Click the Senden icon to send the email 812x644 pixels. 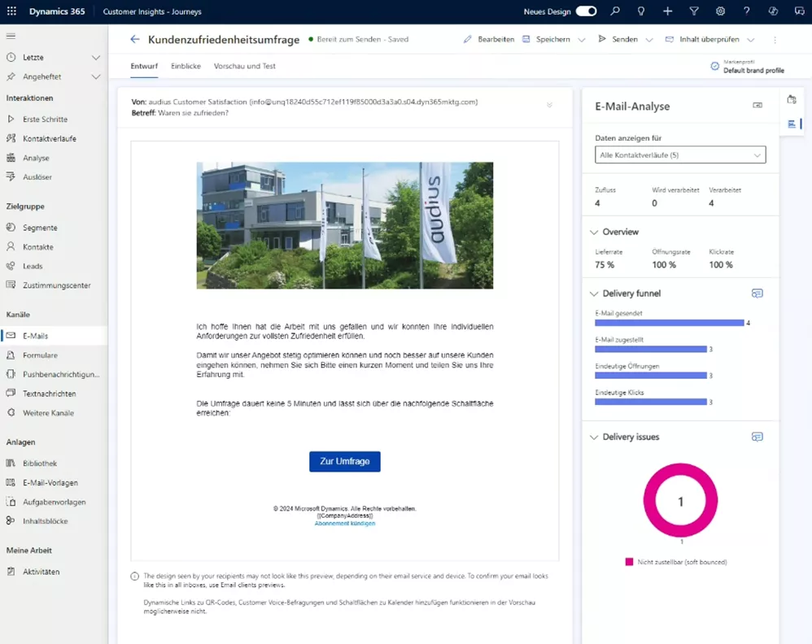(603, 39)
